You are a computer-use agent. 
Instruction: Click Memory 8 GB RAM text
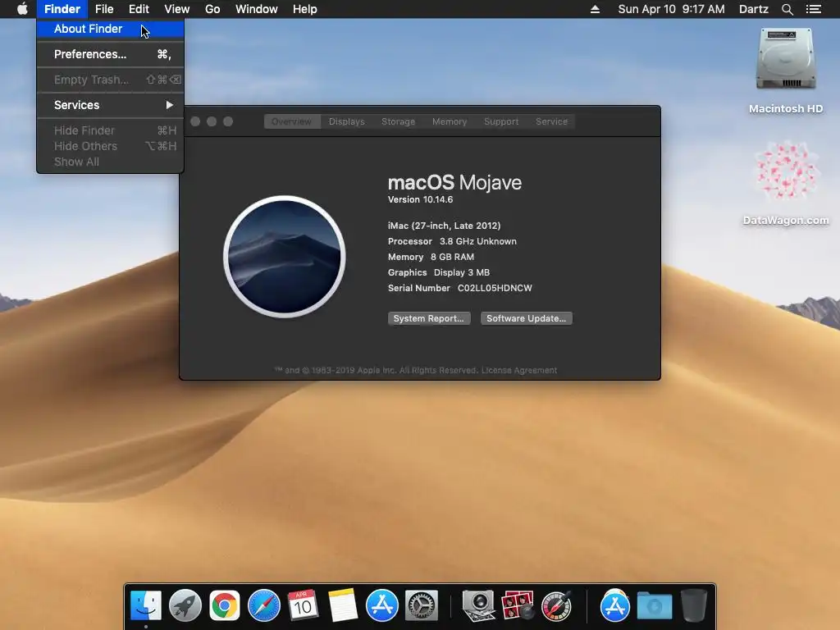pos(431,257)
